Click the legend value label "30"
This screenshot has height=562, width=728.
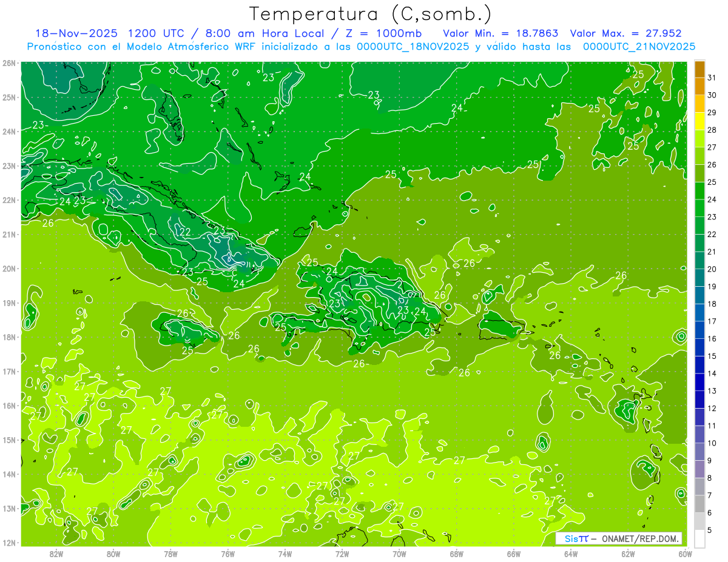(x=712, y=95)
